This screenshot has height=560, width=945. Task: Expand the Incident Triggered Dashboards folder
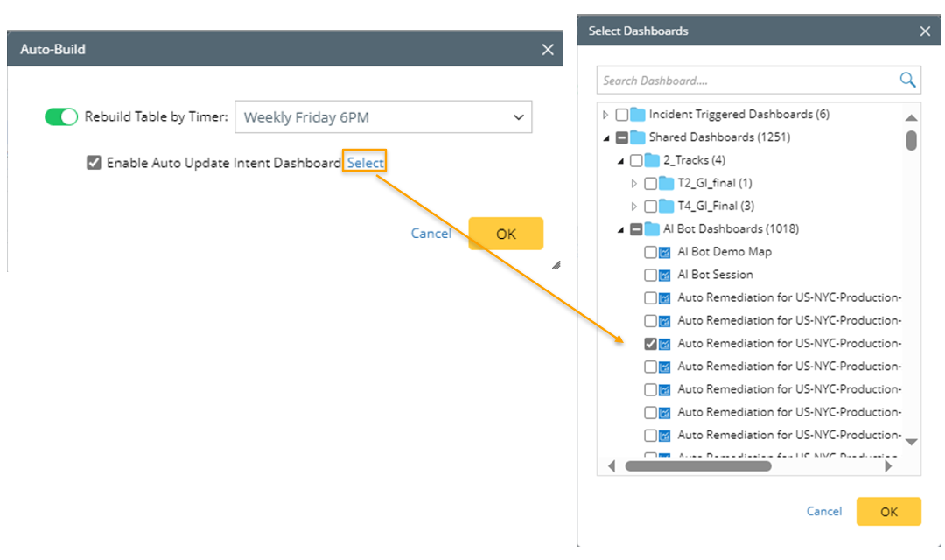pos(605,115)
